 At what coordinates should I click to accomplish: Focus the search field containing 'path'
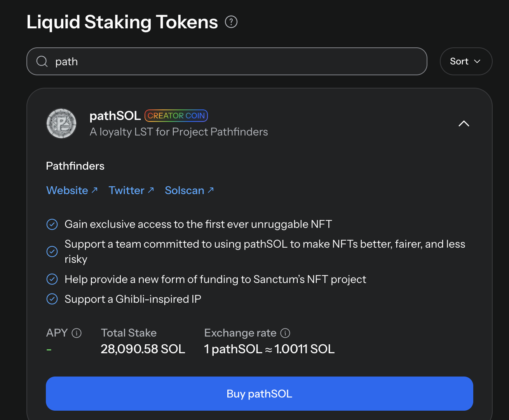pos(233,61)
